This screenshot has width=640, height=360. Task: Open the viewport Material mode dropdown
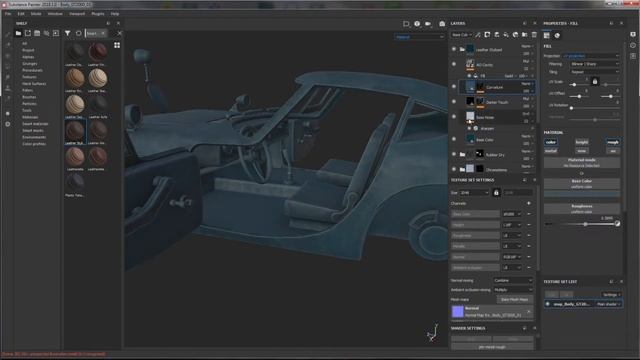420,37
